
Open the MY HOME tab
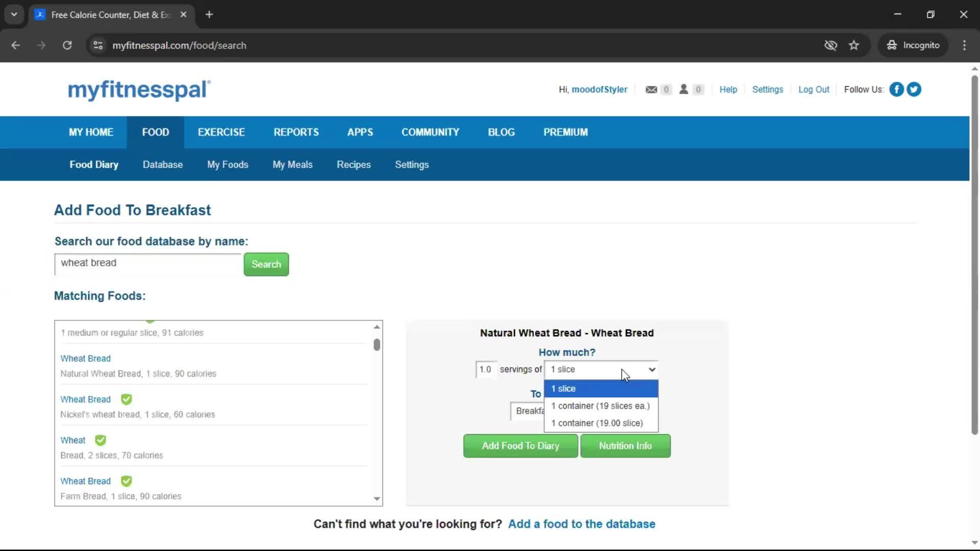click(91, 132)
